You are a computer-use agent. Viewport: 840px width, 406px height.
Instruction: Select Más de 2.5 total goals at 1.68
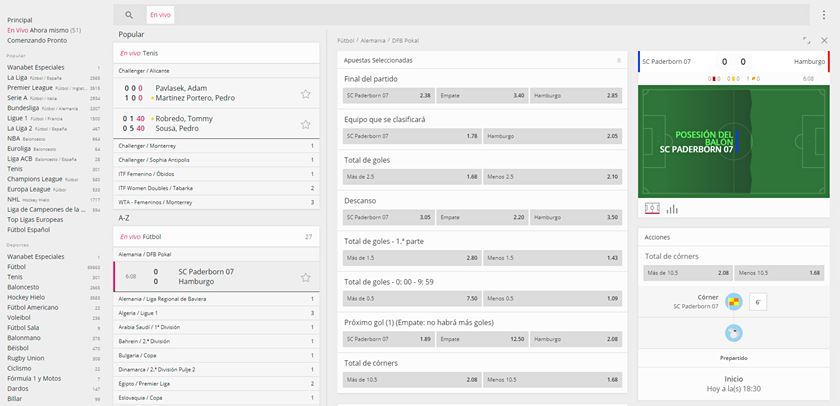click(x=412, y=177)
